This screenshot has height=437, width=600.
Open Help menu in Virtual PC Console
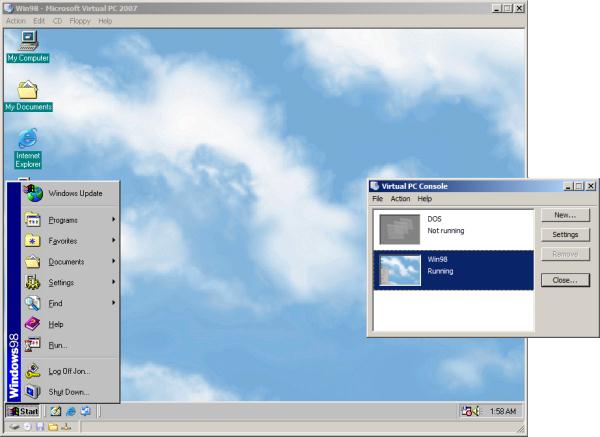pos(425,199)
